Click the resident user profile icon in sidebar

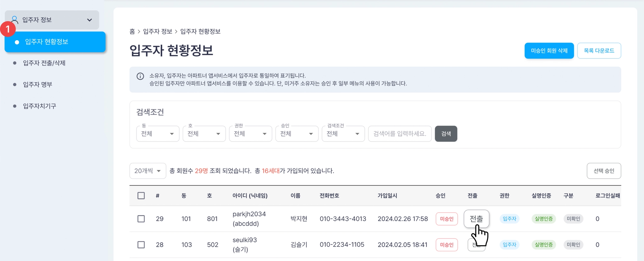(x=14, y=20)
